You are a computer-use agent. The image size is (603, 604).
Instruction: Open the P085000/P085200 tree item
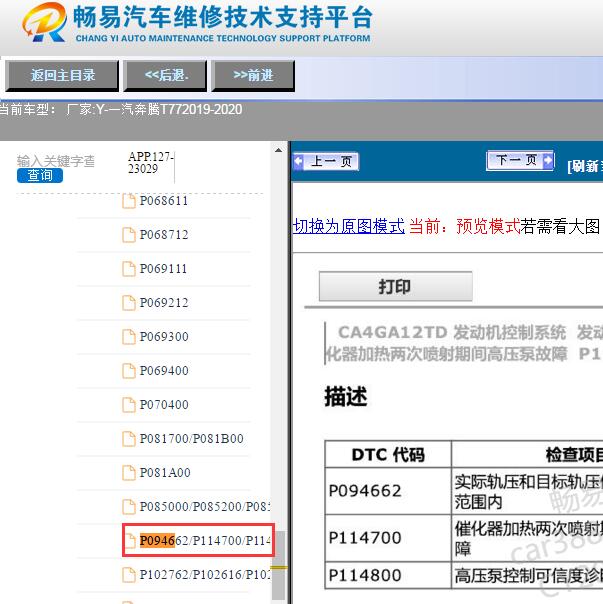click(205, 506)
